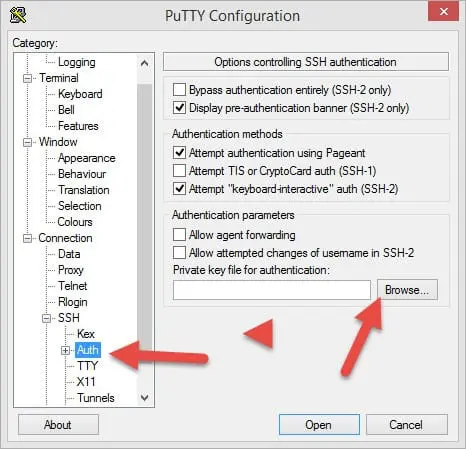Choose the Selection category
466x449 pixels.
79,206
